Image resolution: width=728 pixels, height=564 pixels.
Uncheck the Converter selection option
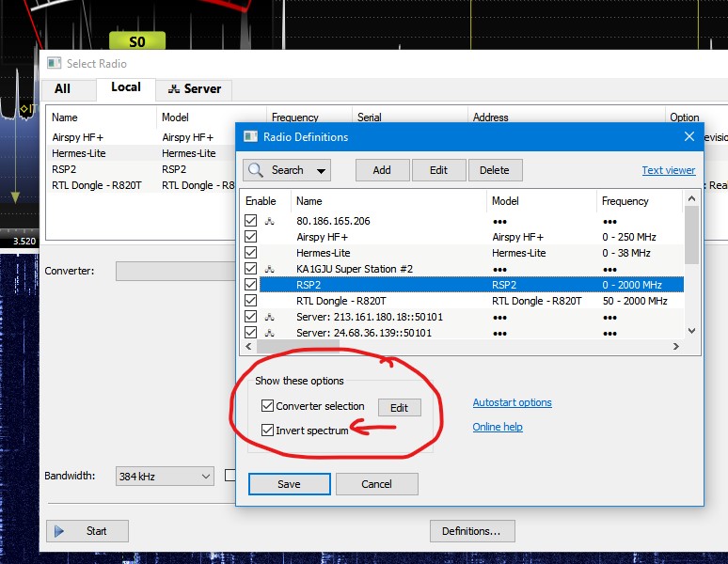(x=268, y=406)
